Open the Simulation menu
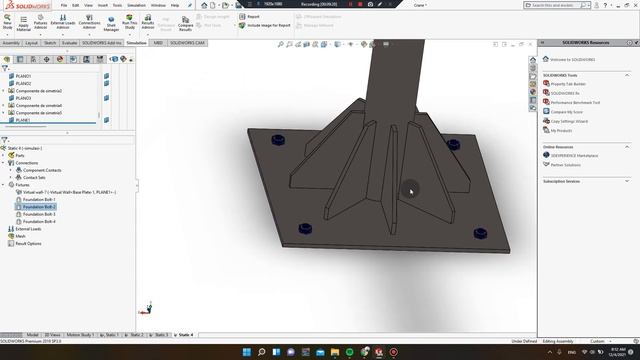The height and width of the screenshot is (360, 640). pos(136,5)
